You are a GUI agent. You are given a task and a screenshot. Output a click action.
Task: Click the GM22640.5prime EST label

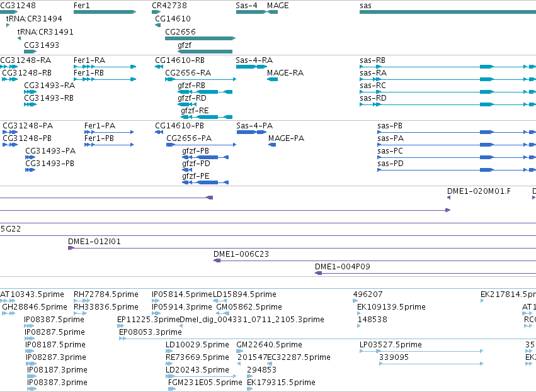(x=270, y=345)
